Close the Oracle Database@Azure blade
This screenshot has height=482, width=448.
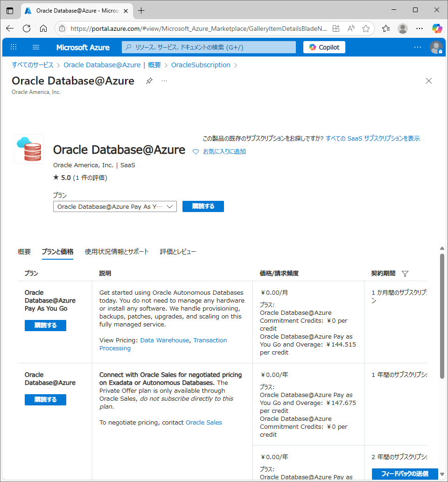[x=429, y=81]
